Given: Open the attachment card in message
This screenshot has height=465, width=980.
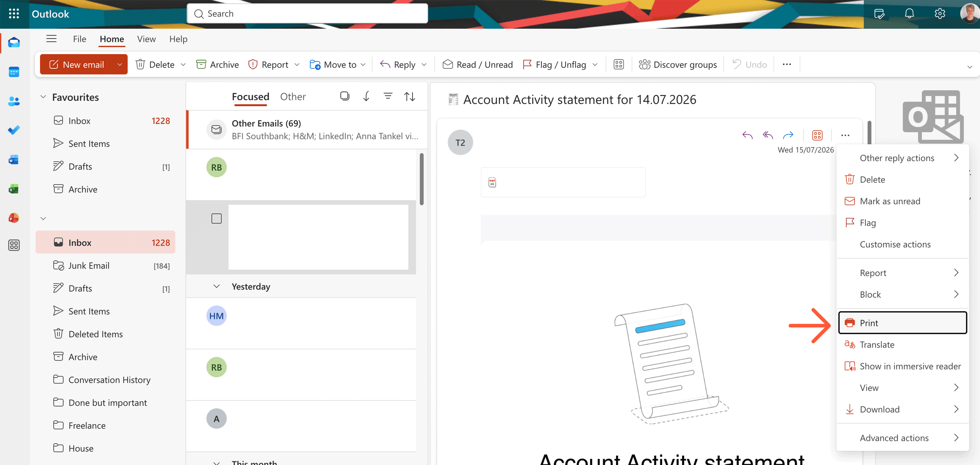Looking at the screenshot, I should 563,182.
